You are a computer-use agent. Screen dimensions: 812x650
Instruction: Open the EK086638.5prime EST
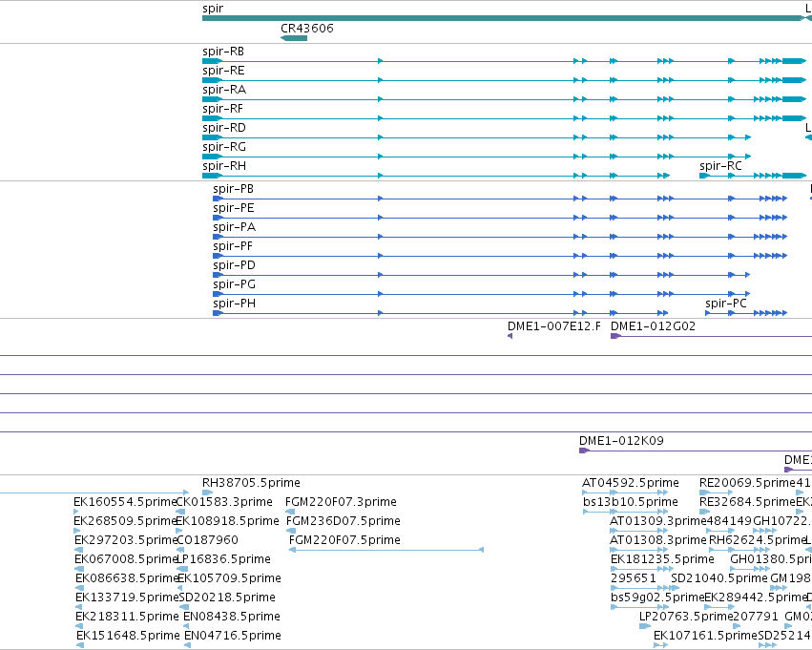tap(127, 578)
